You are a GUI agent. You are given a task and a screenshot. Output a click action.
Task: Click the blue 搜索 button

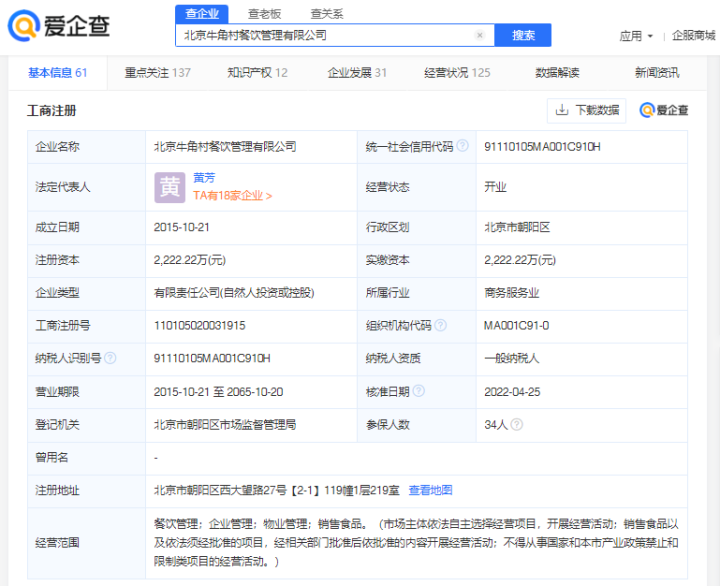pyautogui.click(x=523, y=35)
